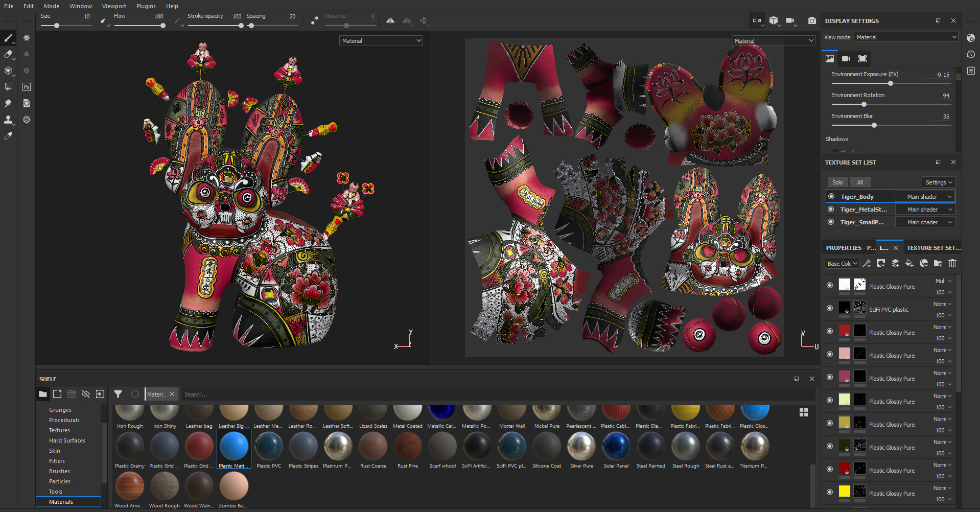Toggle visibility of the white-swatch Plastic Glossy Pure layer

(x=830, y=285)
